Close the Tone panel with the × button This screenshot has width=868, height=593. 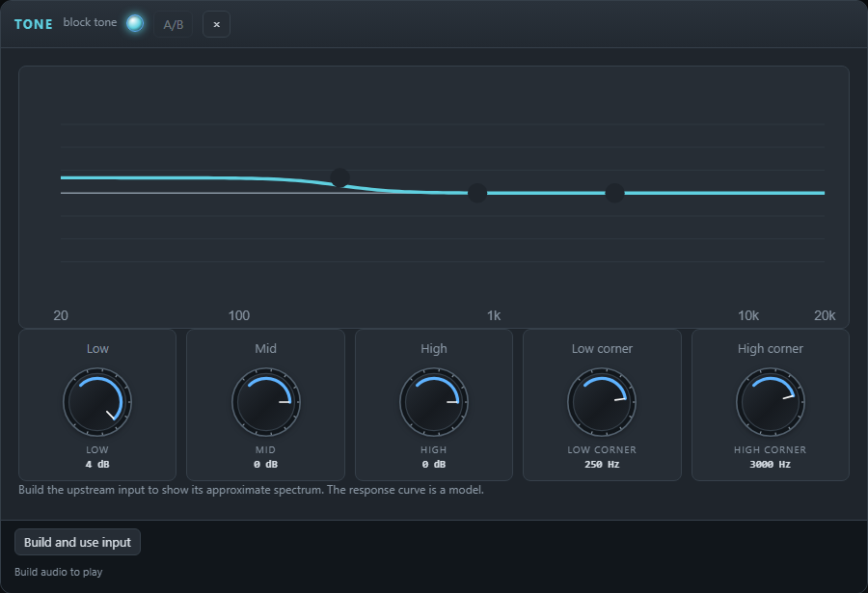click(216, 25)
